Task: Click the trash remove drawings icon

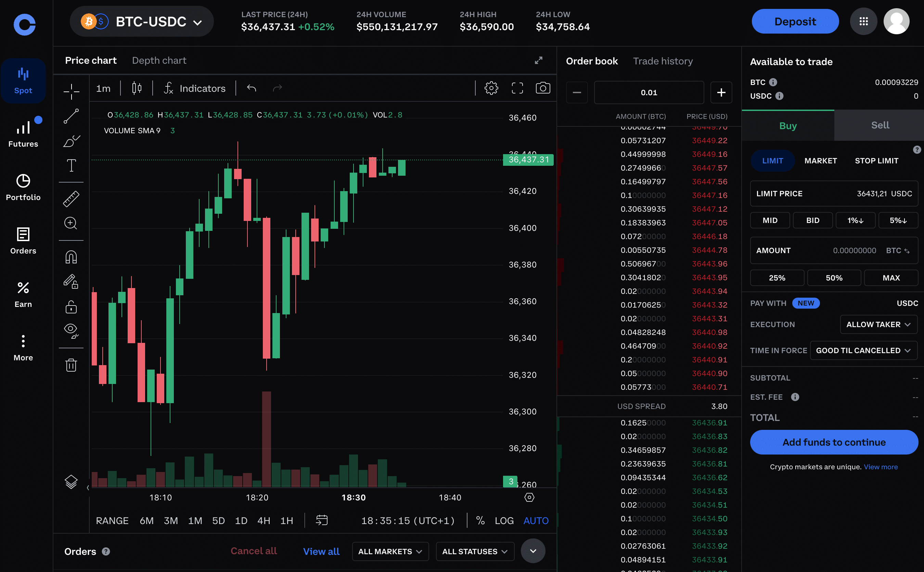Action: [x=71, y=365]
